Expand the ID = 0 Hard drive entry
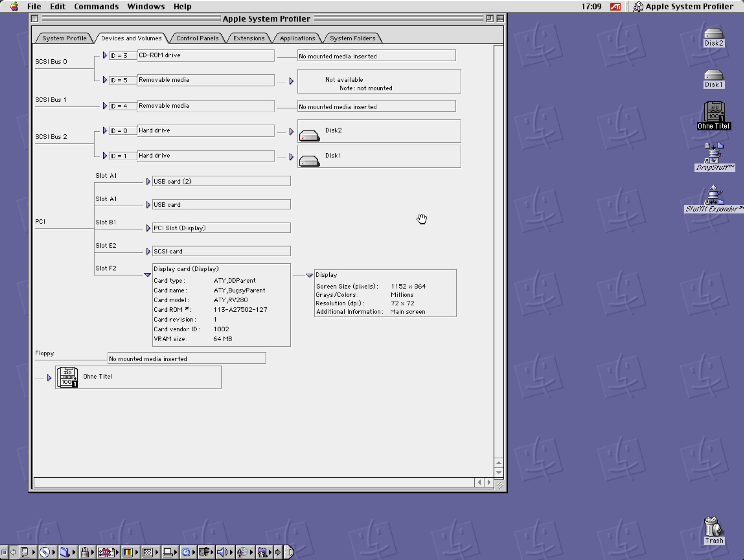The height and width of the screenshot is (560, 744). click(x=105, y=131)
